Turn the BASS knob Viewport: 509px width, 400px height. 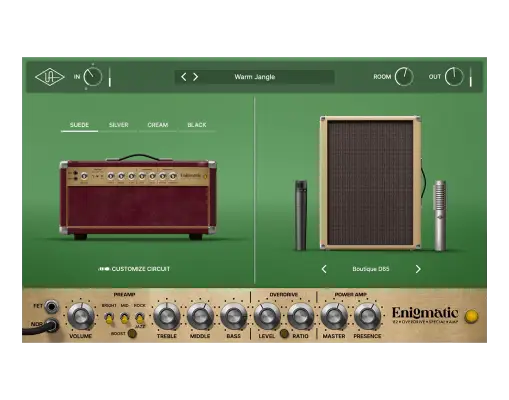point(234,316)
